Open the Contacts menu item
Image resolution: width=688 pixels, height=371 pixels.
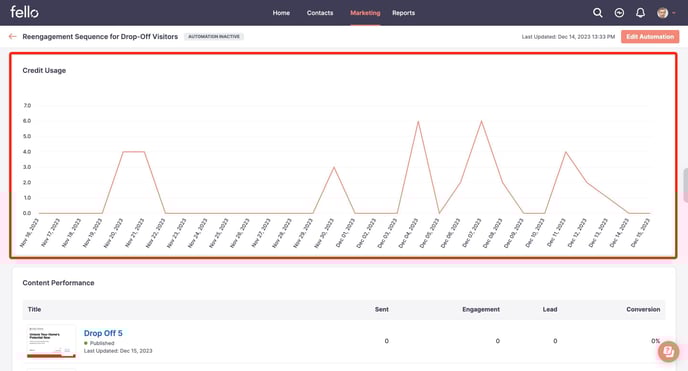click(320, 13)
